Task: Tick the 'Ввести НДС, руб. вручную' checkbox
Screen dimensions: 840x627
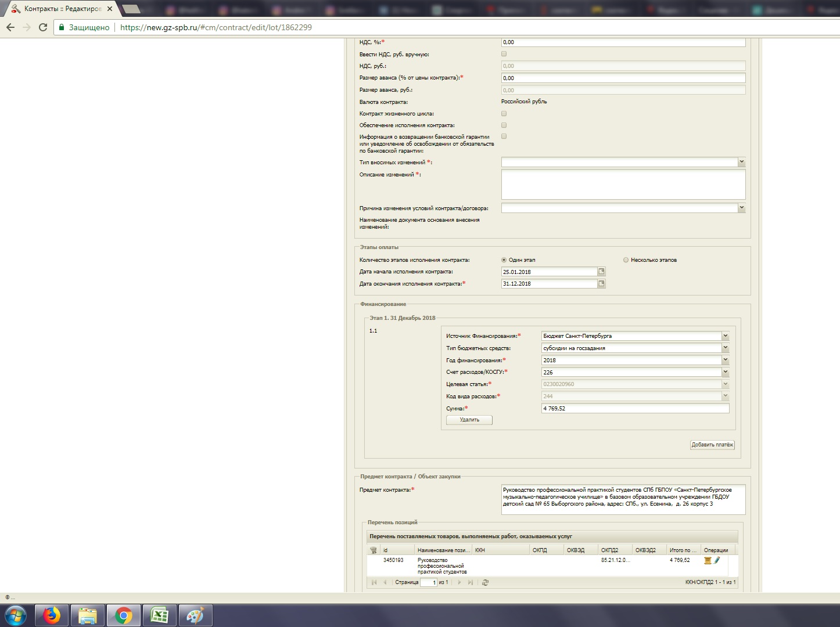Action: (x=504, y=54)
